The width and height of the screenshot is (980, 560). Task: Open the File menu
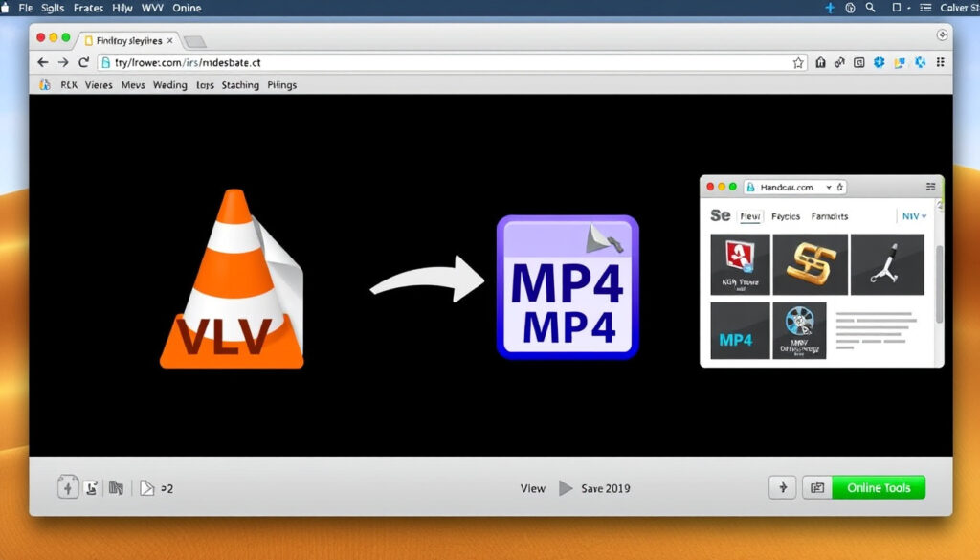click(26, 8)
